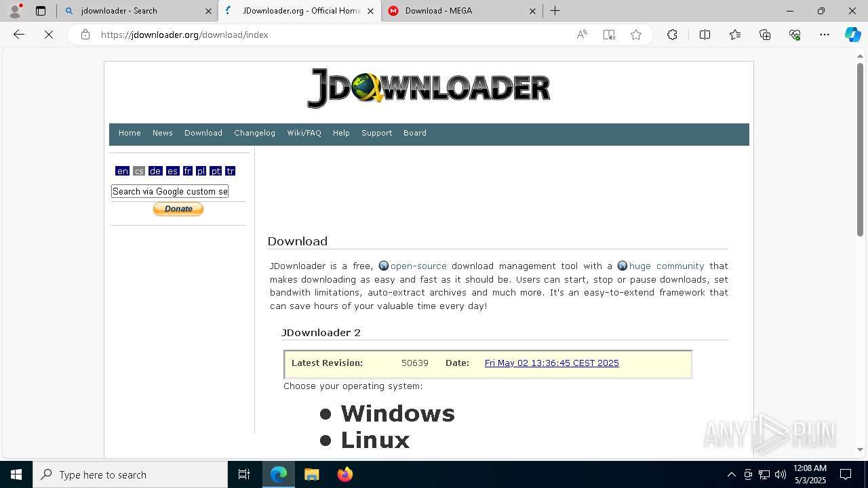Open the Changelog menu item
This screenshot has width=868, height=488.
pyautogui.click(x=255, y=133)
